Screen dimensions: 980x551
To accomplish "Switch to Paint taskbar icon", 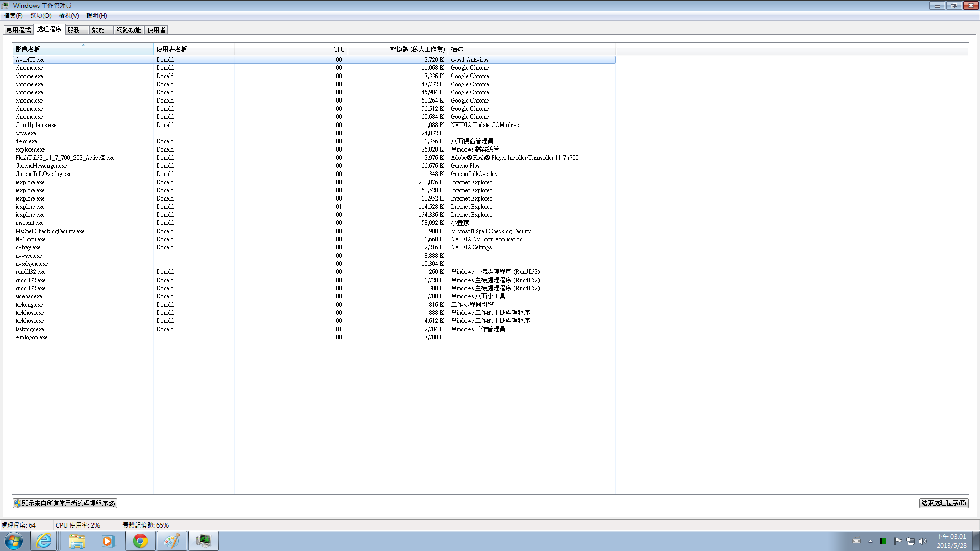I will pos(172,541).
